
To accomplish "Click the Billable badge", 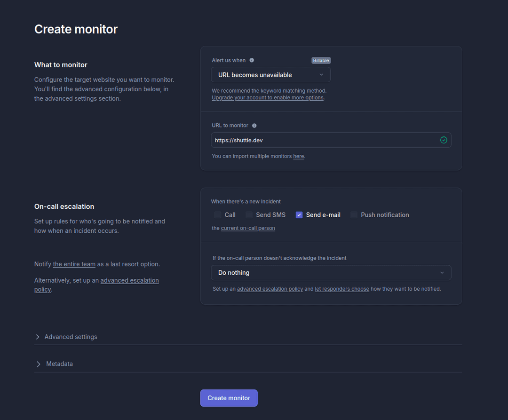I will [x=321, y=60].
